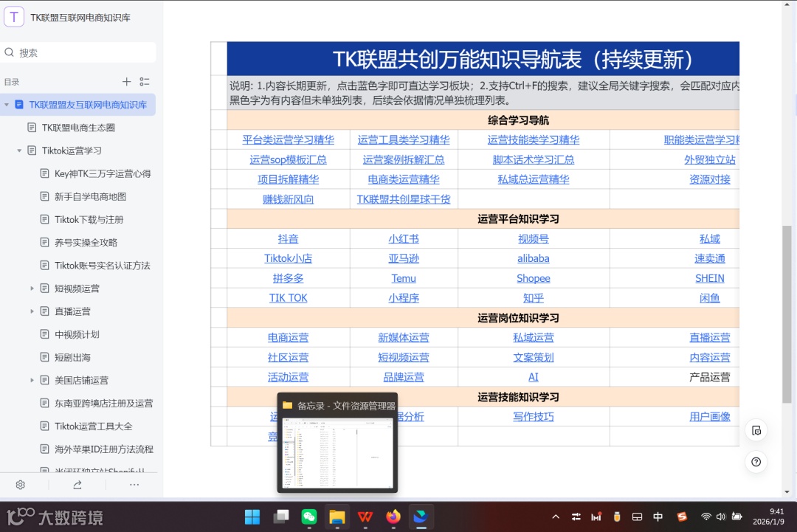
Task: Click the plus icon beside 目录
Action: point(127,81)
